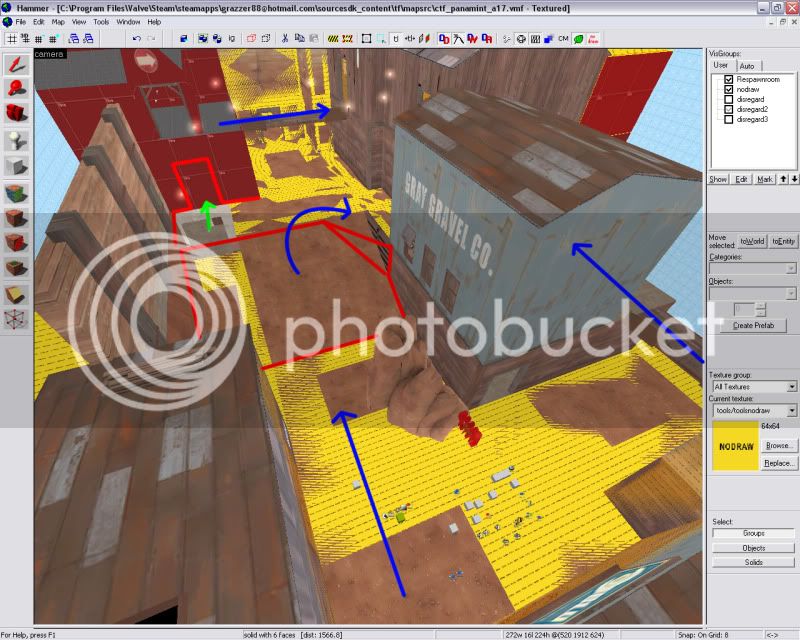The height and width of the screenshot is (640, 800).
Task: Select the Vertex Manipulation tool
Action: coord(16,319)
